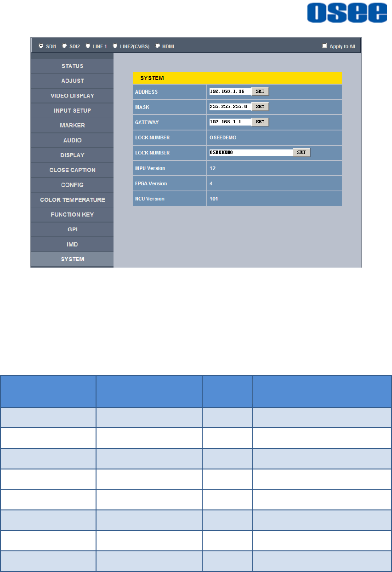Open the STATUS menu page

(72, 66)
